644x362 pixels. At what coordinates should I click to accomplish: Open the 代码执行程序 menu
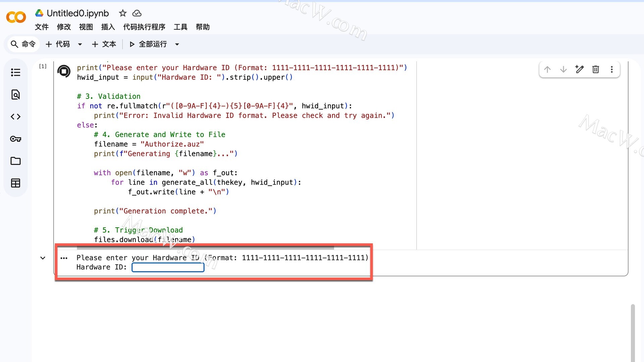point(144,27)
